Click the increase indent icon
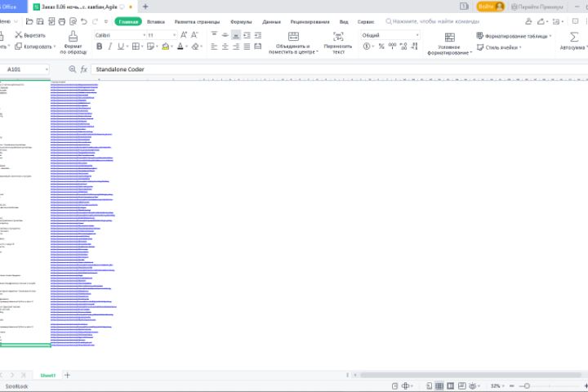 click(258, 35)
